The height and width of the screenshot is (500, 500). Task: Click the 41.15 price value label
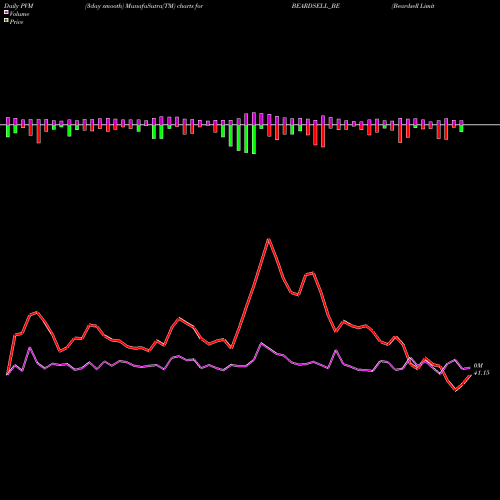tap(482, 373)
